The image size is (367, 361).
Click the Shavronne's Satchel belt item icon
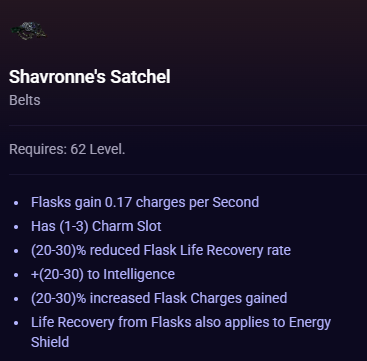tap(29, 31)
